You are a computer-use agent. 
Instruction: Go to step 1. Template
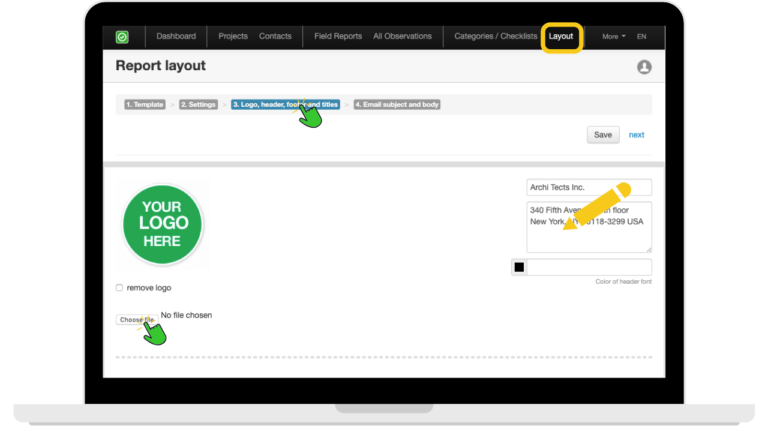[x=144, y=104]
